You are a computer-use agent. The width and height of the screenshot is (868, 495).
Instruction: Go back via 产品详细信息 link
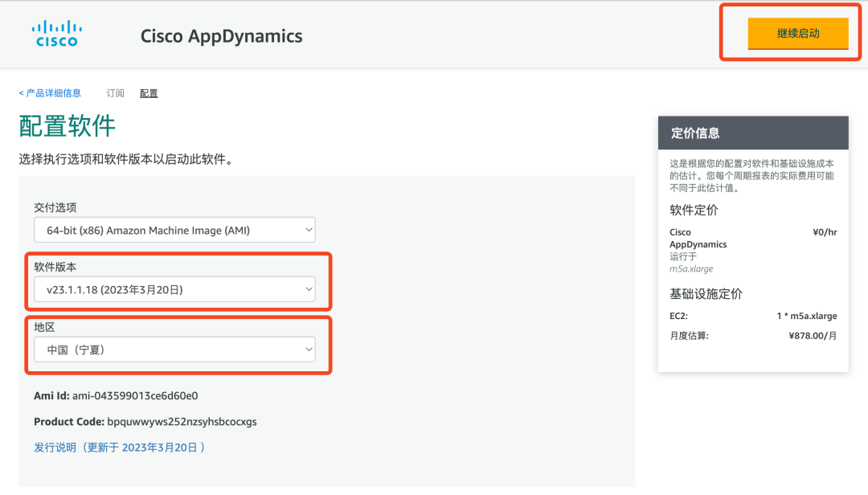[50, 93]
